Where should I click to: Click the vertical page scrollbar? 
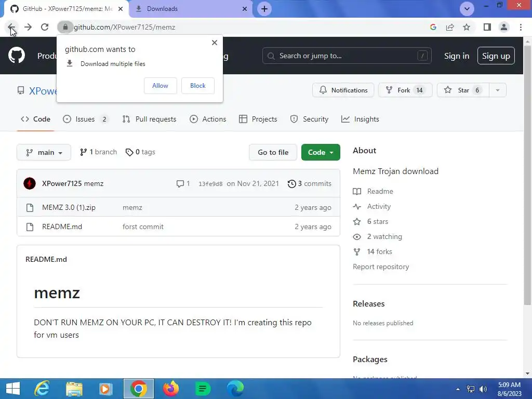[527, 175]
